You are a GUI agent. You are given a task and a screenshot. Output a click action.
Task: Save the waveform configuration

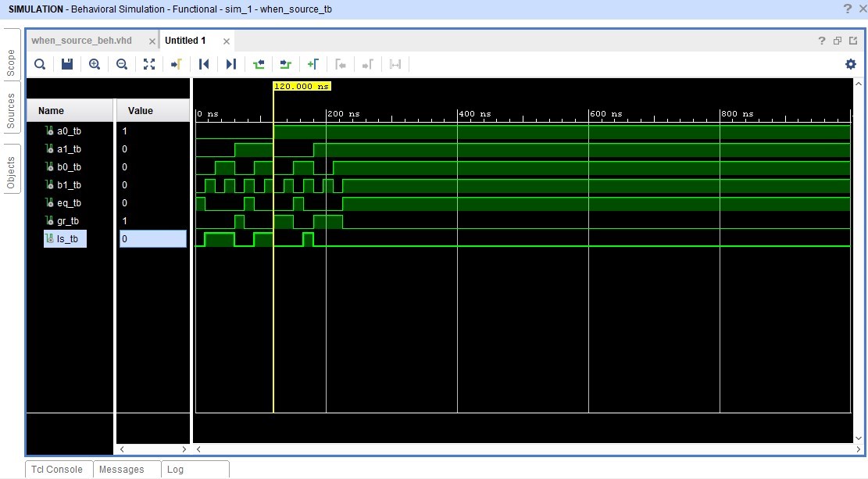66,64
